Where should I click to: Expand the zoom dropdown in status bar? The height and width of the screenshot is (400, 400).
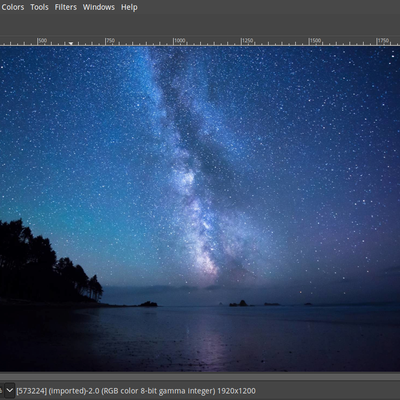point(10,390)
